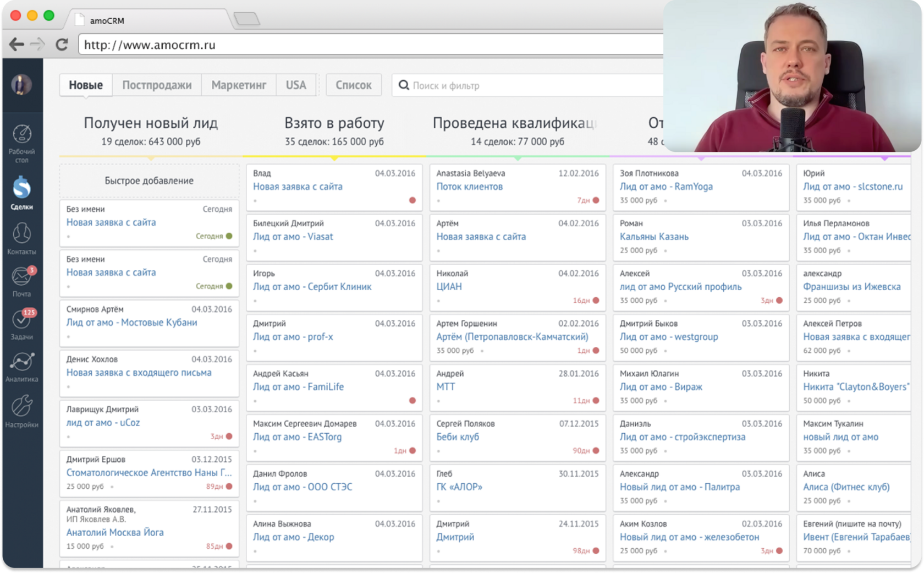Click red dot on Сергей Поляков card
This screenshot has height=573, width=924.
[x=596, y=451]
